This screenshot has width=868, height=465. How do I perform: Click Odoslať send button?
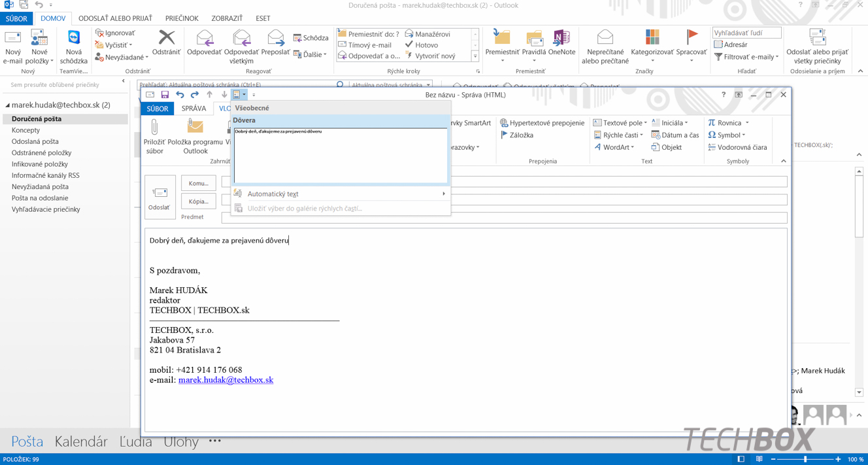point(160,197)
